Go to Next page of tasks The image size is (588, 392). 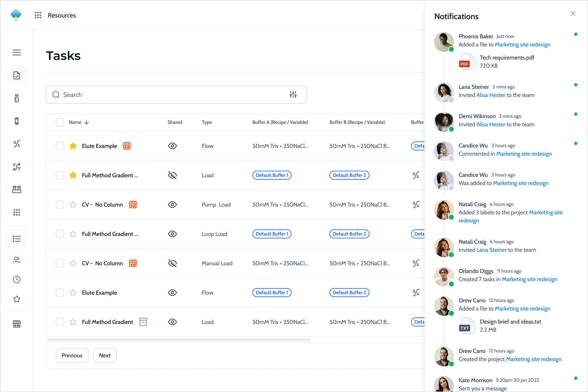(x=105, y=355)
